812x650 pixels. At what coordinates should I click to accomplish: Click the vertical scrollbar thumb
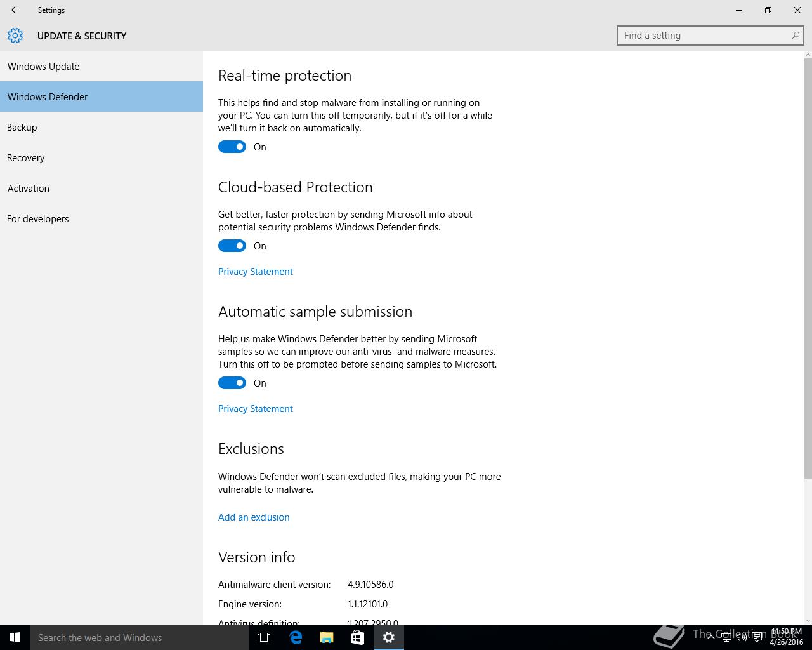(808, 269)
